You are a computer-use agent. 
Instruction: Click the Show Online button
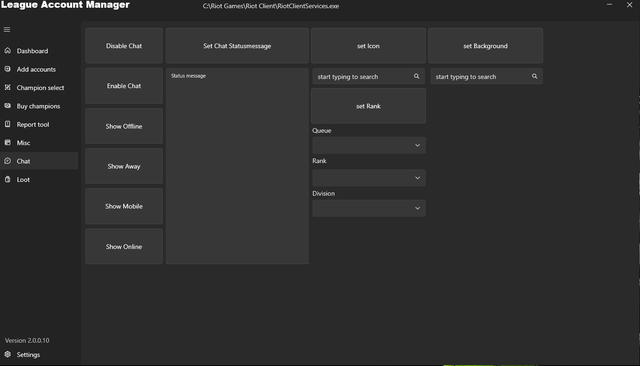pyautogui.click(x=124, y=246)
